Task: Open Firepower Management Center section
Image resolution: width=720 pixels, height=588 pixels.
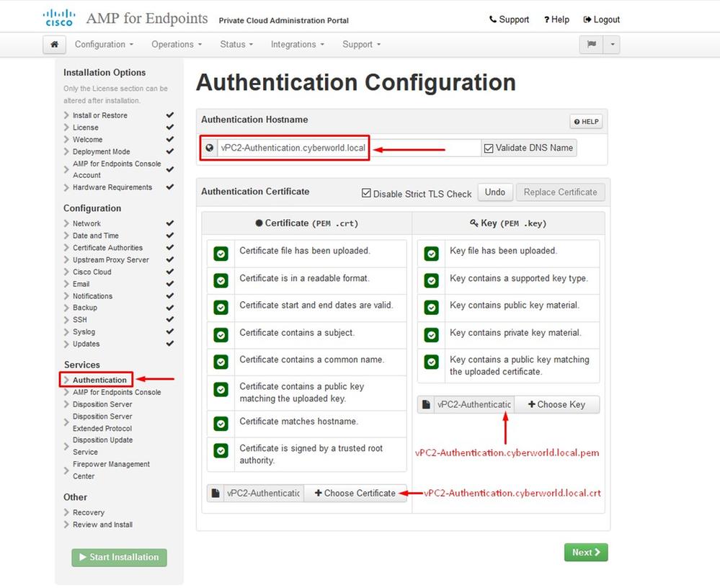Action: coord(111,471)
